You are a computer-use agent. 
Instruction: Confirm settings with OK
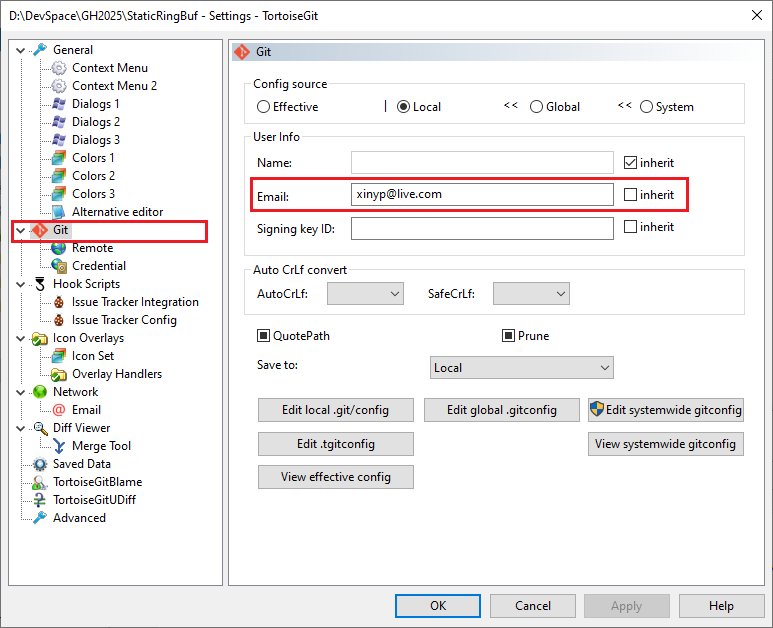pos(438,606)
